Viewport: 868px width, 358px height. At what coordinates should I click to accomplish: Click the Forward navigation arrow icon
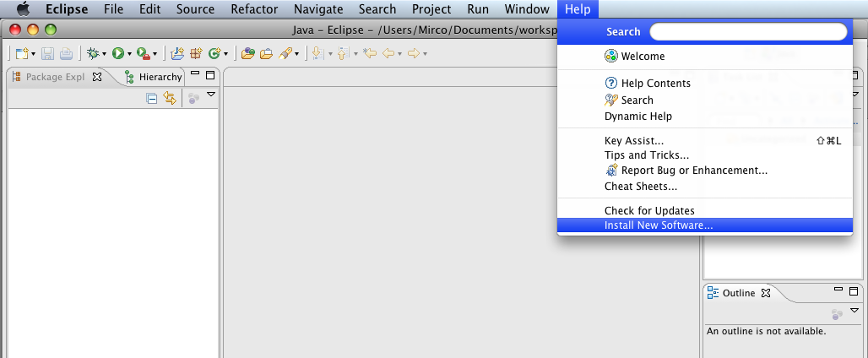(414, 54)
